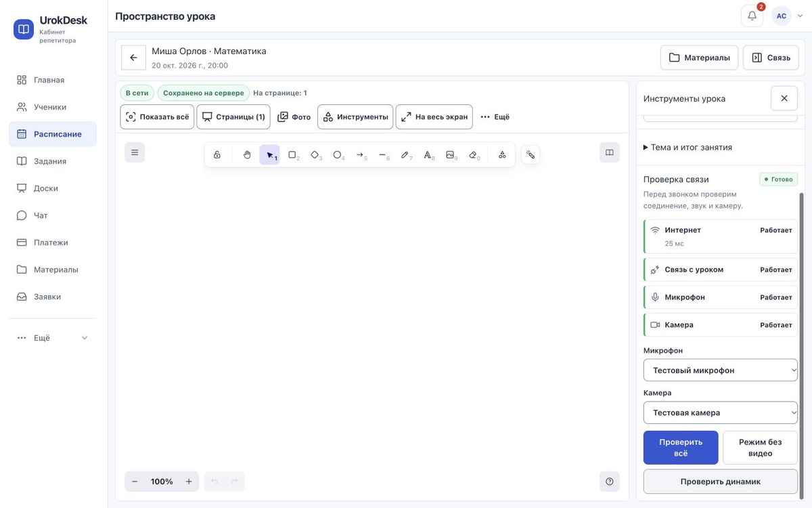Click Сохранено на сервере badge
This screenshot has height=508, width=812.
click(204, 93)
